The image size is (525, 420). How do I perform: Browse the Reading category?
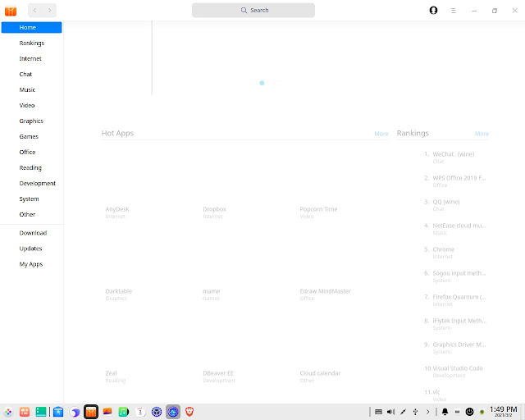tap(31, 167)
